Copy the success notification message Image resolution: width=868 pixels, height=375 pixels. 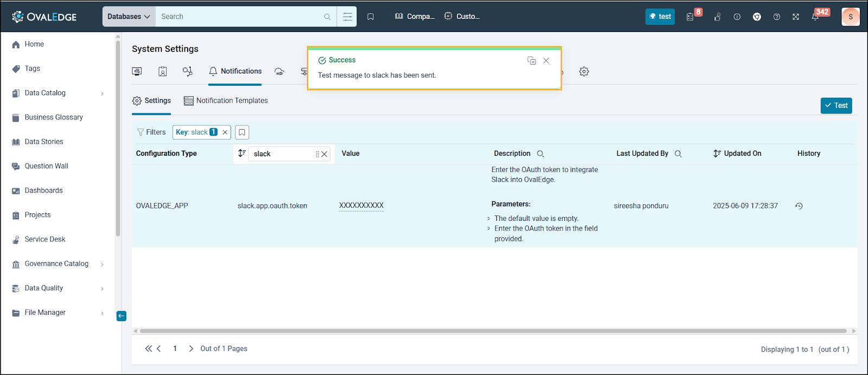[531, 61]
